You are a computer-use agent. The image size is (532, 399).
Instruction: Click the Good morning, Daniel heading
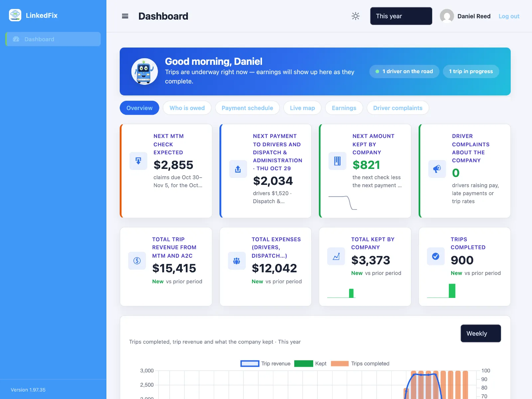[x=214, y=62]
